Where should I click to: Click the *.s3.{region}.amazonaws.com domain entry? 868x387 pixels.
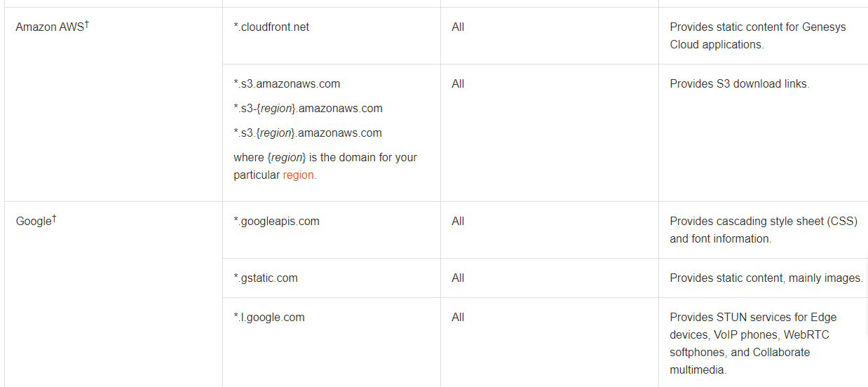308,133
